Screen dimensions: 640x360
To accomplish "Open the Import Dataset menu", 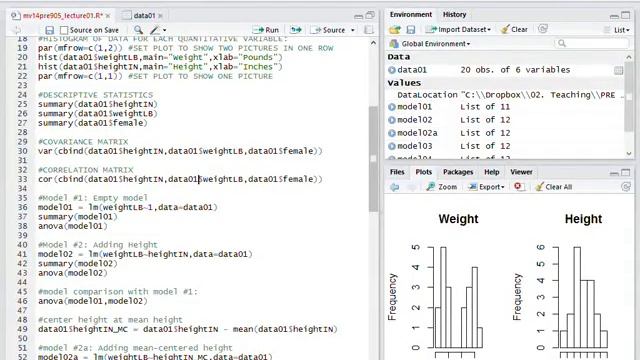I will [458, 29].
